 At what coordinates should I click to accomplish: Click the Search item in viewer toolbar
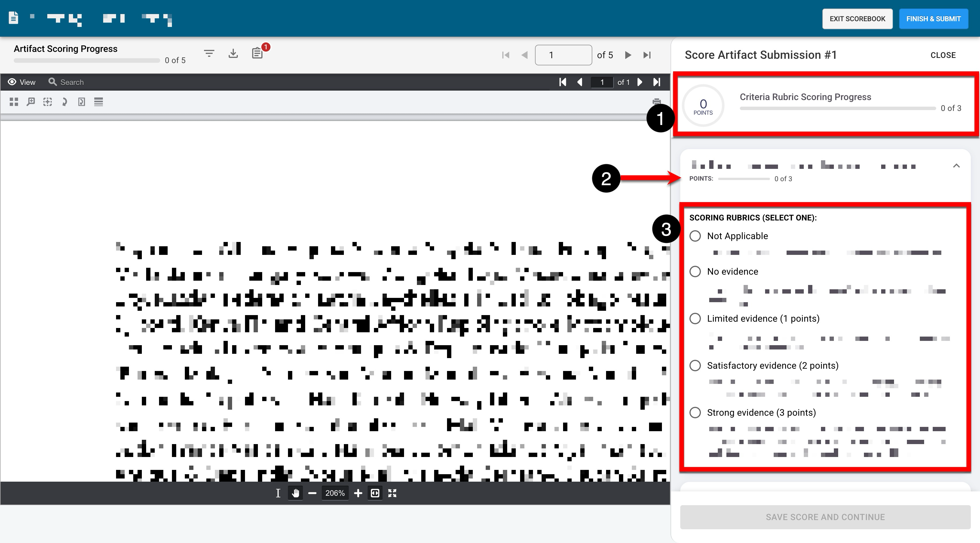click(66, 82)
